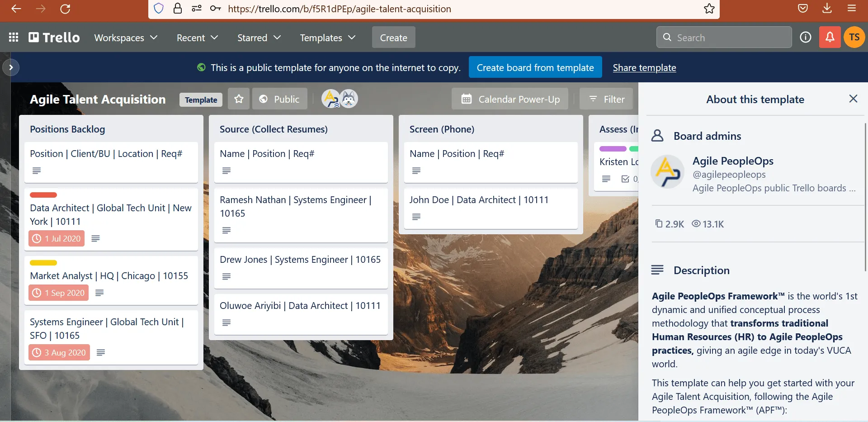
Task: Click the Trello home logo
Action: click(x=54, y=38)
